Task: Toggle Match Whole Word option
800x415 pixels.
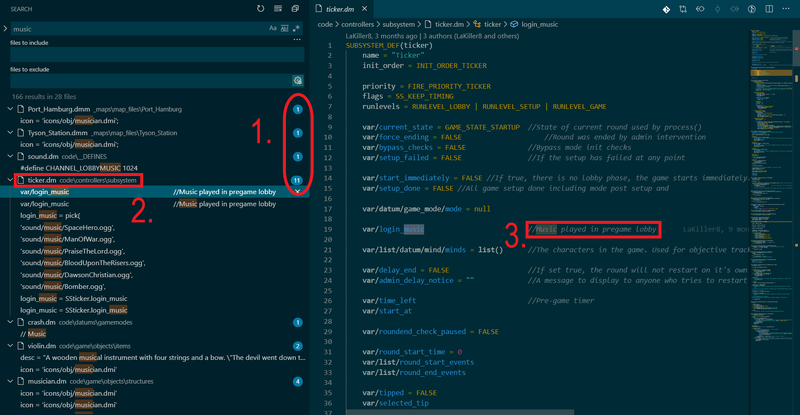Action: pos(285,29)
